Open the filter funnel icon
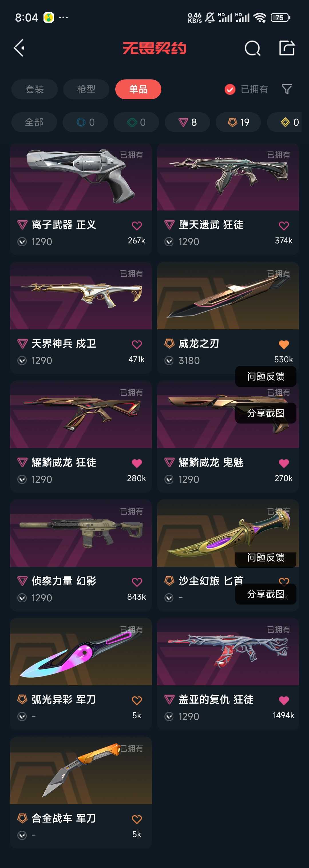This screenshot has width=309, height=868. coord(286,89)
